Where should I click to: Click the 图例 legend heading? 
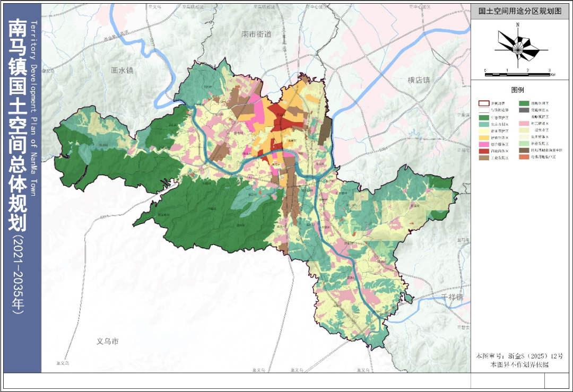517,90
